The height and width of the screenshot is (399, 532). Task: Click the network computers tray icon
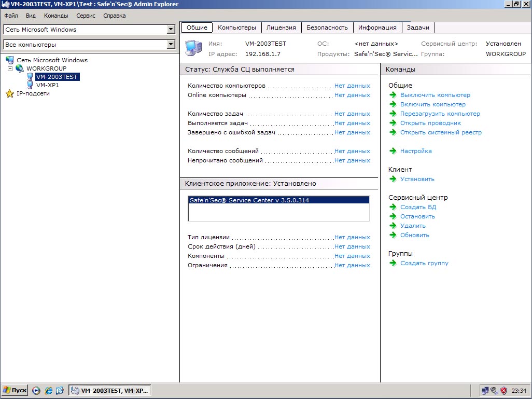coord(485,391)
